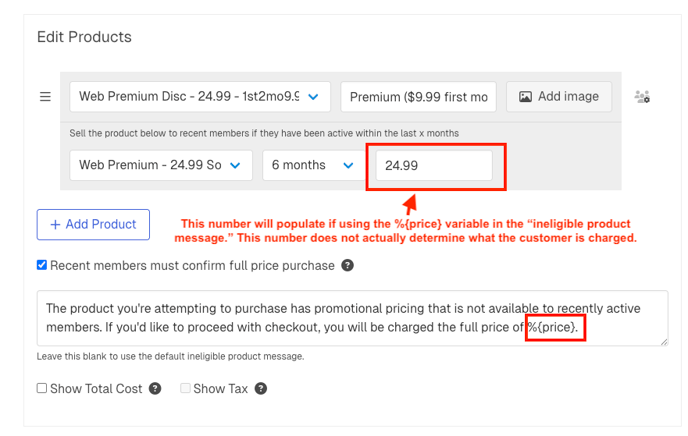Click the Leave this blank hint text

pos(170,357)
